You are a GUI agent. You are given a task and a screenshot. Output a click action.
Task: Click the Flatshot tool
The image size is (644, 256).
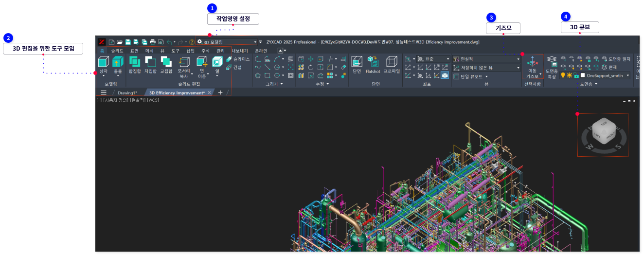click(x=373, y=65)
